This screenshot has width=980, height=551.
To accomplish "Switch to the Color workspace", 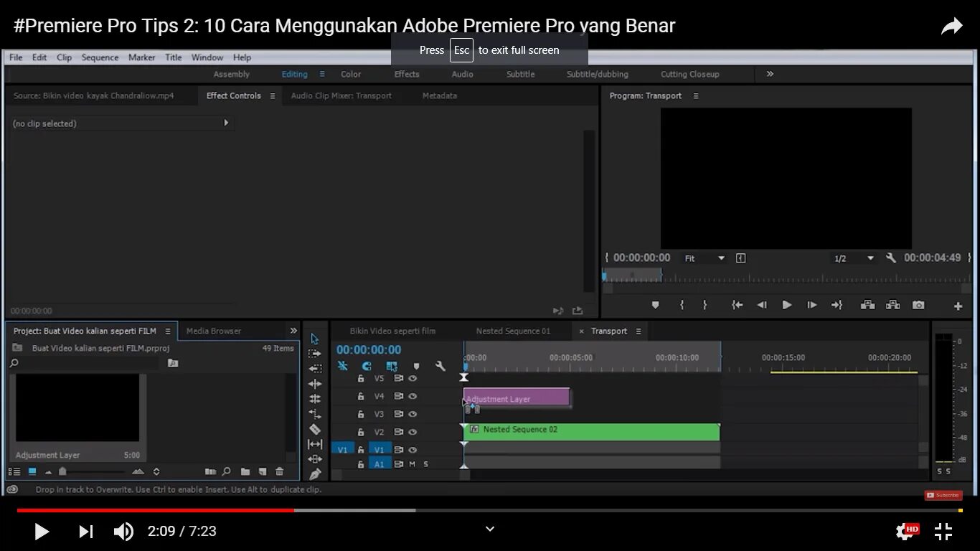I will point(351,74).
